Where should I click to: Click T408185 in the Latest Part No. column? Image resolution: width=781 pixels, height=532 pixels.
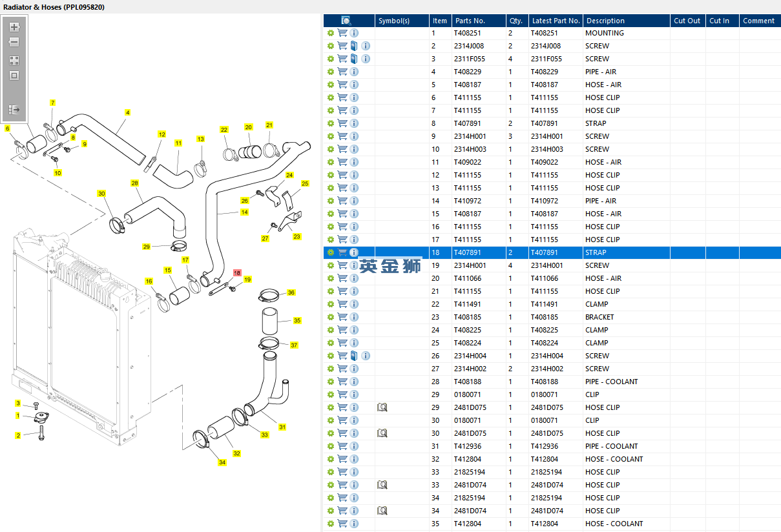pos(545,317)
